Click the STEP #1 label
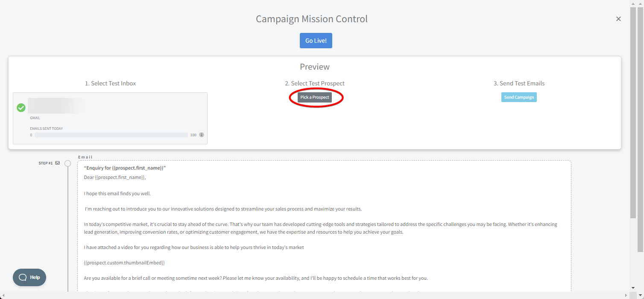Image resolution: width=644 pixels, height=299 pixels. pyautogui.click(x=46, y=163)
